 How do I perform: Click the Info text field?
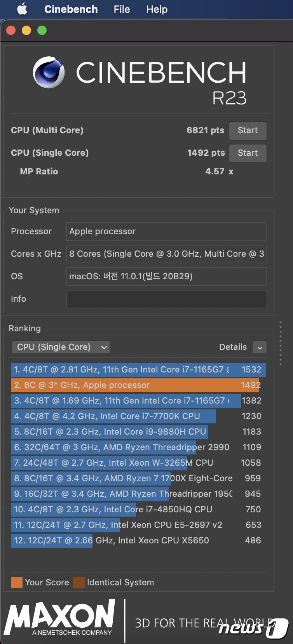click(x=166, y=299)
